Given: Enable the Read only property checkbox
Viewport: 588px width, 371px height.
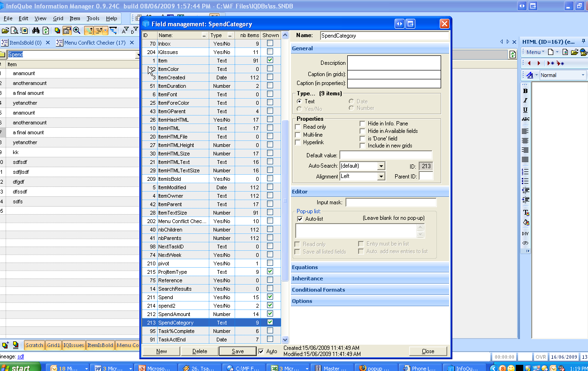Looking at the screenshot, I should (x=298, y=127).
